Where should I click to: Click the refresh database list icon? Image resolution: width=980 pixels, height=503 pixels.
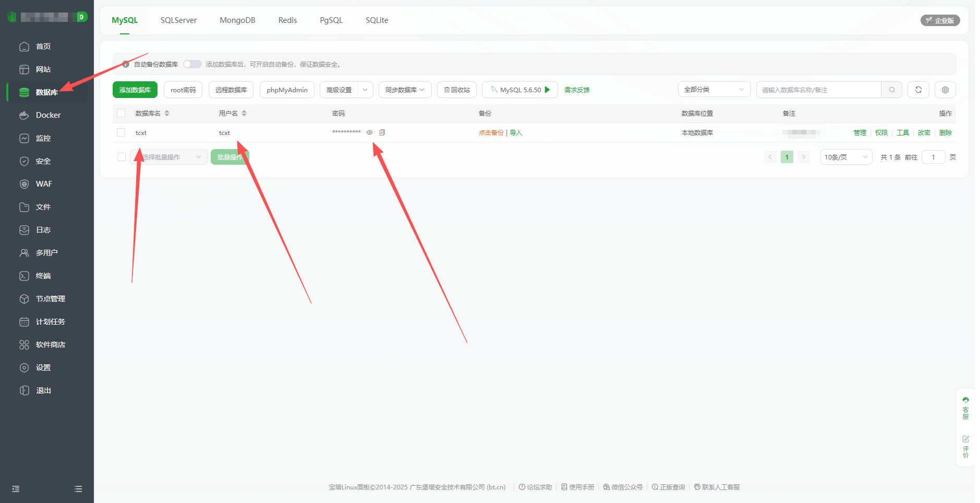coord(918,90)
